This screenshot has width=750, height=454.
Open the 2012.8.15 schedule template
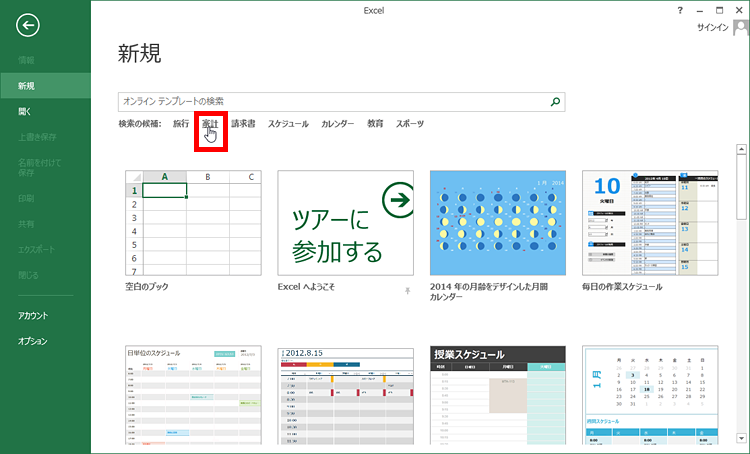[x=345, y=395]
